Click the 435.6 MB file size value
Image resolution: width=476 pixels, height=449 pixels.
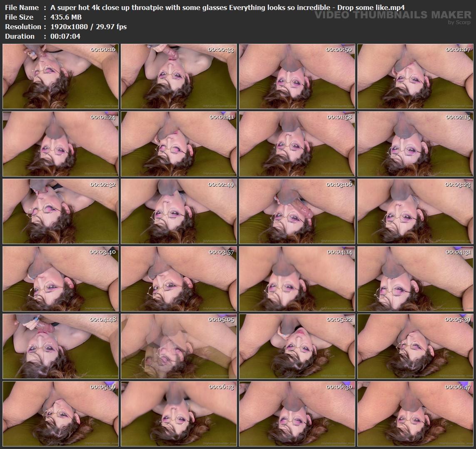pos(65,17)
